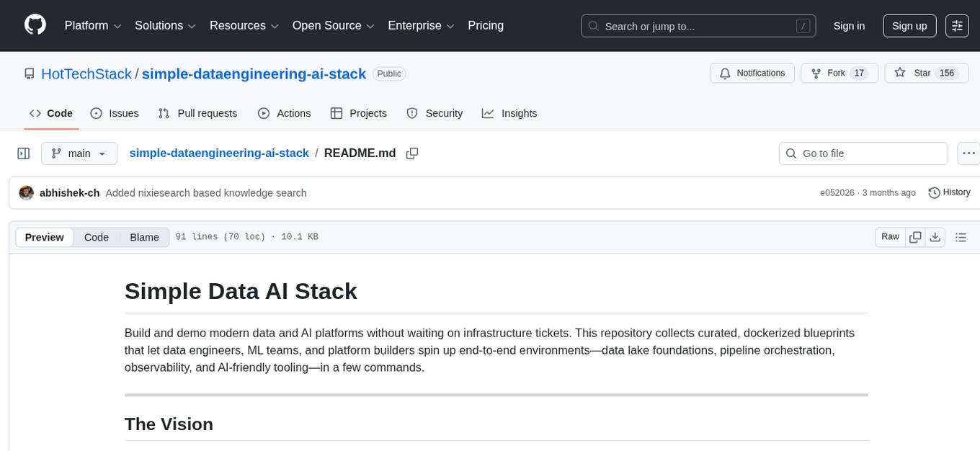
Task: Download the raw README file icon
Action: coord(936,236)
